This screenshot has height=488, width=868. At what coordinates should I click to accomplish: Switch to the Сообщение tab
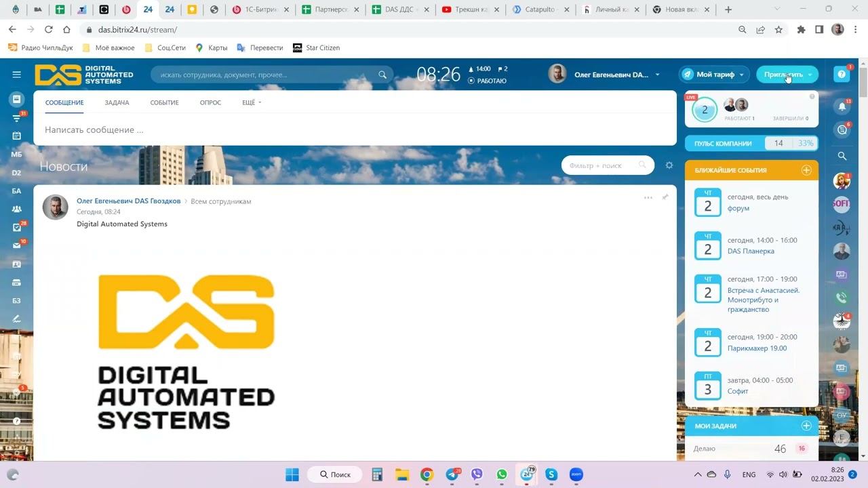tap(64, 102)
